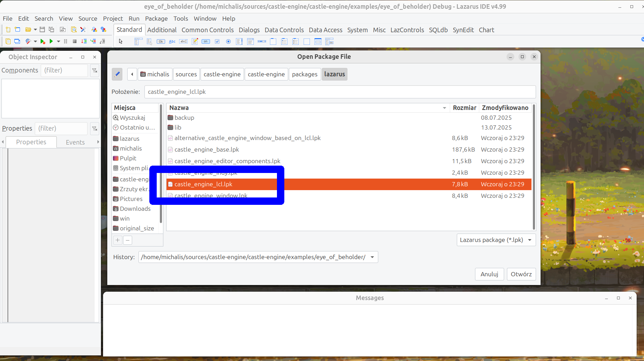
Task: Click the wrench and screwdriver tools icon
Action: point(83,30)
